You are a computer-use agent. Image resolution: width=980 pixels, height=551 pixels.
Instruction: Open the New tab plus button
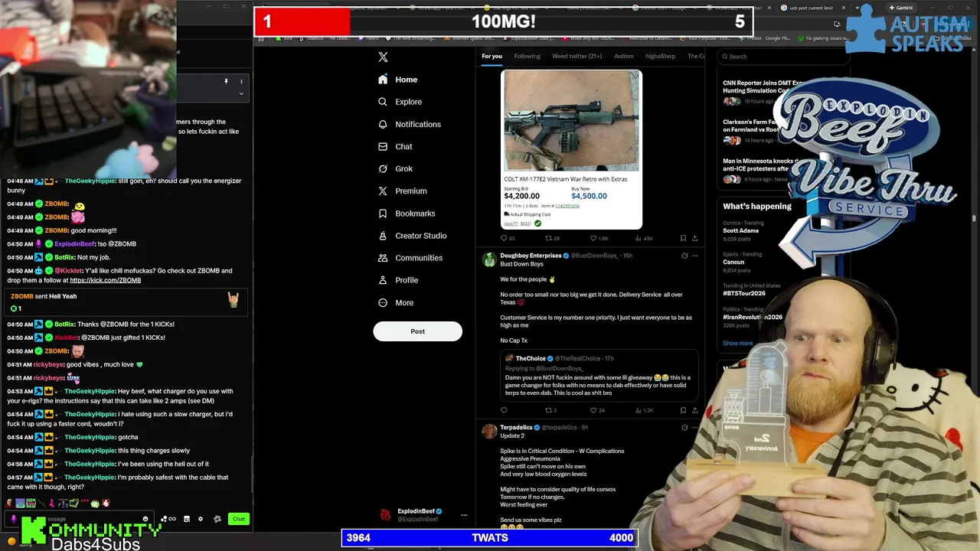pos(857,8)
